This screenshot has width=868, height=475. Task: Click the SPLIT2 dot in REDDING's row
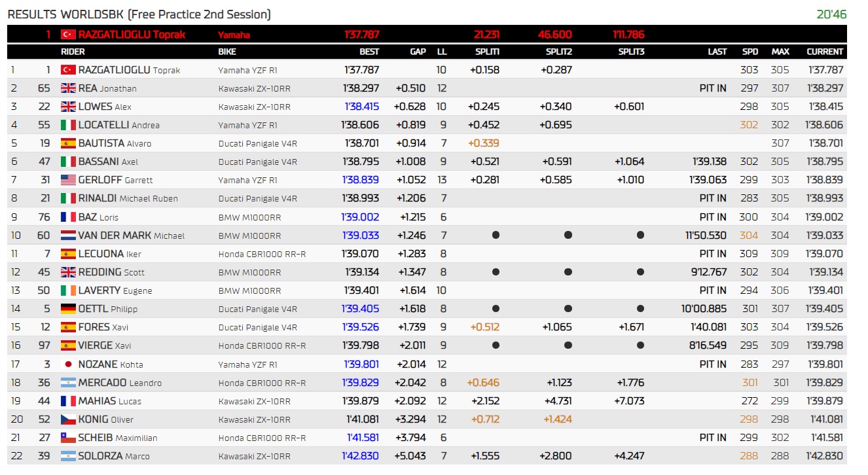click(568, 272)
